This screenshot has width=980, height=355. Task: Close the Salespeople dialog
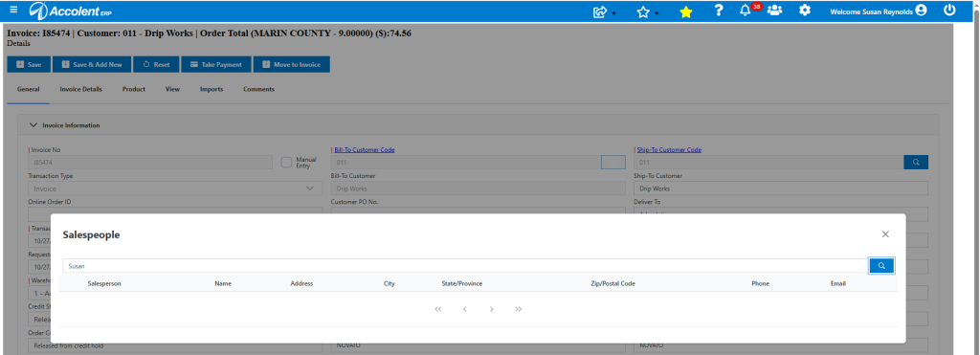point(885,234)
